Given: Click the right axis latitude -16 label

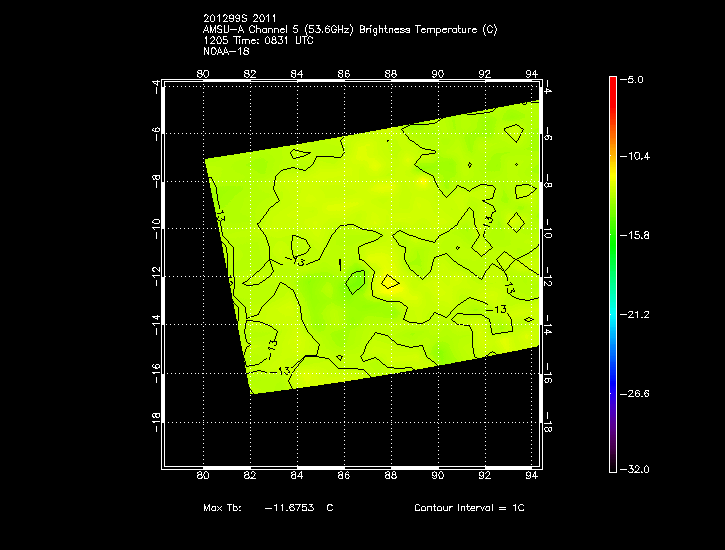Looking at the screenshot, I should coord(547,377).
